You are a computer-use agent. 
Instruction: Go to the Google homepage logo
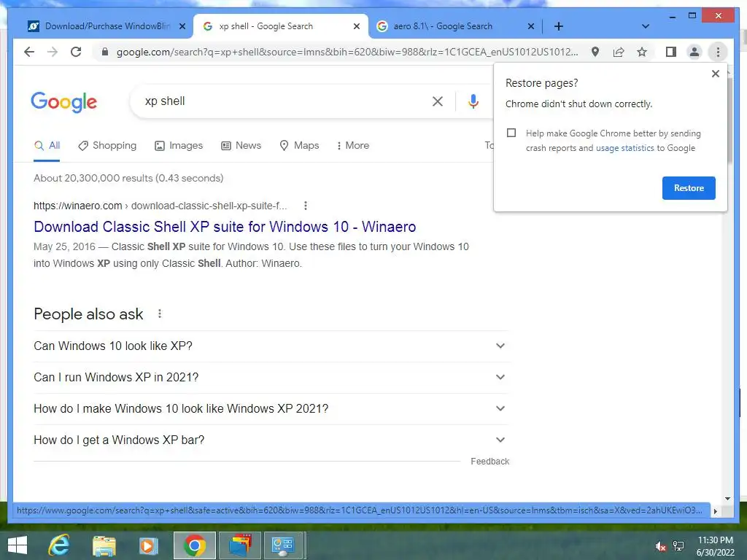[x=64, y=102]
